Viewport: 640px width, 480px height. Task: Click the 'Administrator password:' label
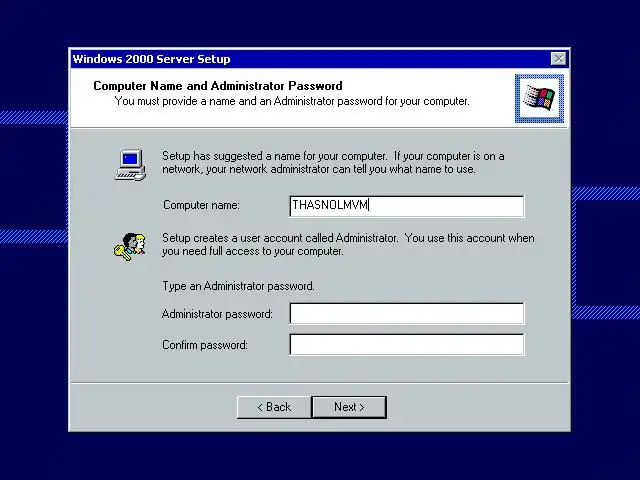click(217, 314)
